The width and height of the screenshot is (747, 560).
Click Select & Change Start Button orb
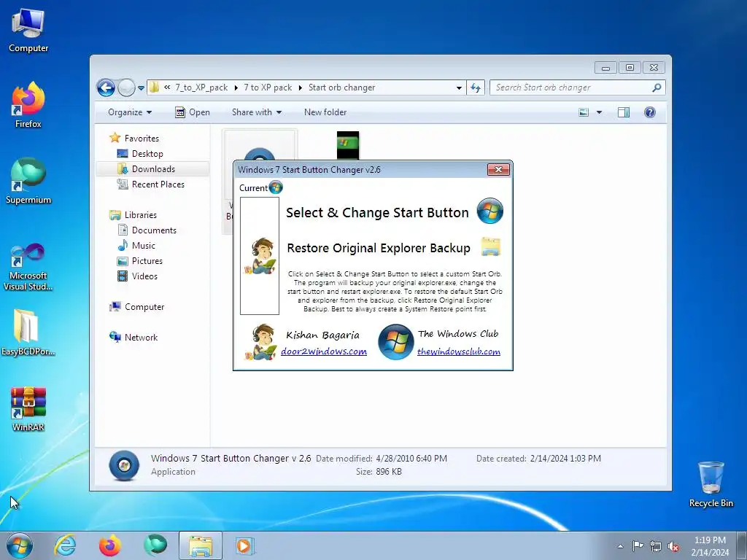pyautogui.click(x=490, y=211)
